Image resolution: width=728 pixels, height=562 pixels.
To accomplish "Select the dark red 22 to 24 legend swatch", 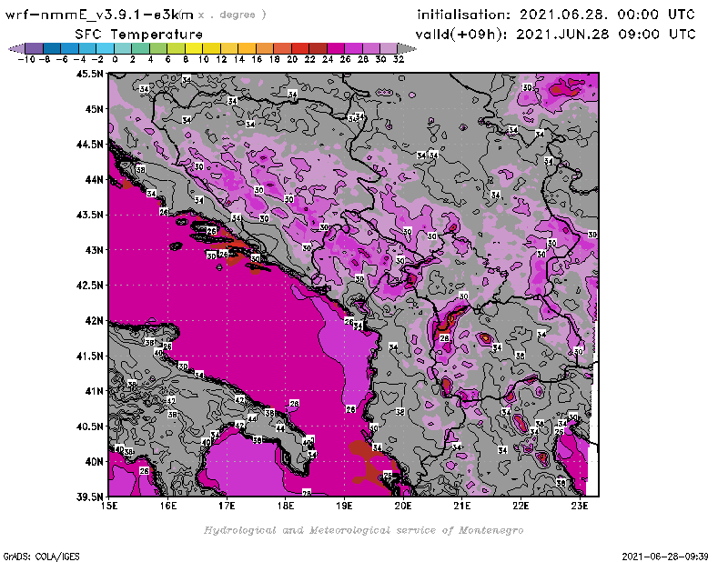I will 318,49.
